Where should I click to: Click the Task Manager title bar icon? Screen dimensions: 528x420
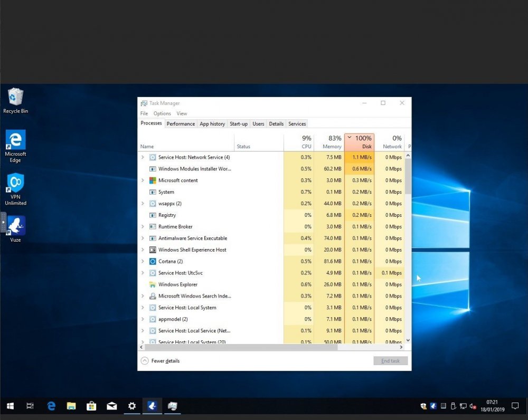pos(144,103)
